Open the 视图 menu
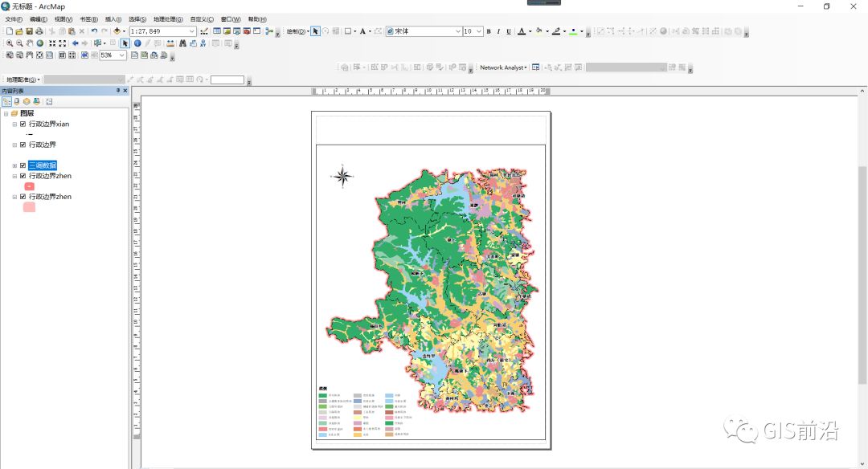The width and height of the screenshot is (868, 469). [x=63, y=19]
